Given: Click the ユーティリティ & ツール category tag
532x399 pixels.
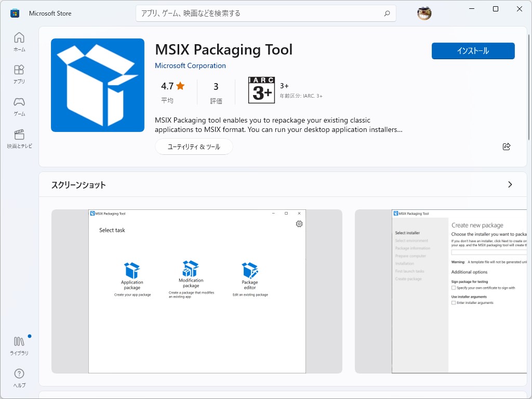Looking at the screenshot, I should click(194, 147).
